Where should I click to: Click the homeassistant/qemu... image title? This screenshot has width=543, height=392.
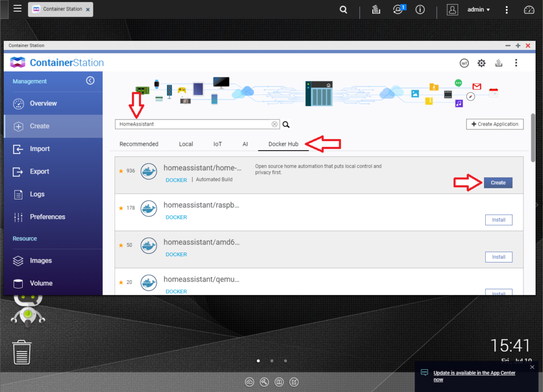[x=202, y=279]
